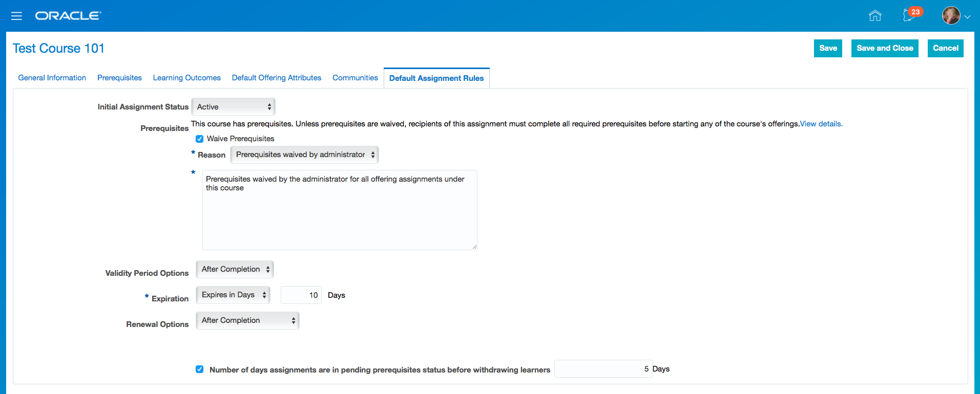Open the Validity Period Options dropdown
980x394 pixels.
pyautogui.click(x=235, y=270)
